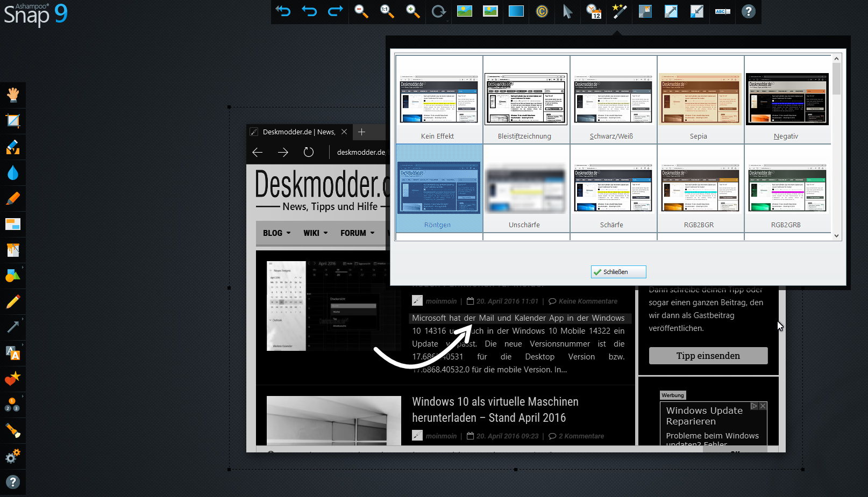Select the numbered steps tool
The width and height of the screenshot is (868, 497).
click(x=13, y=405)
